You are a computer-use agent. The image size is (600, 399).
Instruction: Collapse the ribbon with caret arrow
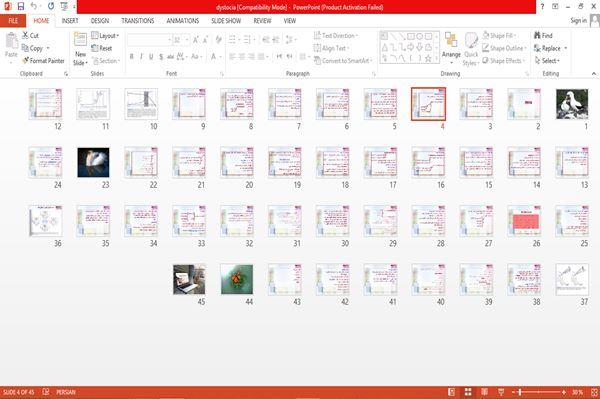[x=593, y=73]
